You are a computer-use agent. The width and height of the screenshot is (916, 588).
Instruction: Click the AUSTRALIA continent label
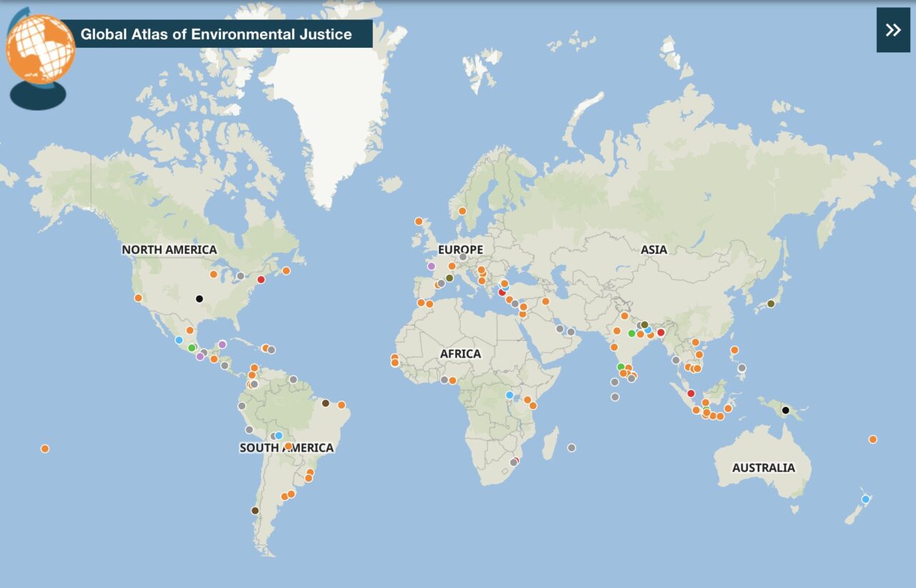pyautogui.click(x=763, y=468)
